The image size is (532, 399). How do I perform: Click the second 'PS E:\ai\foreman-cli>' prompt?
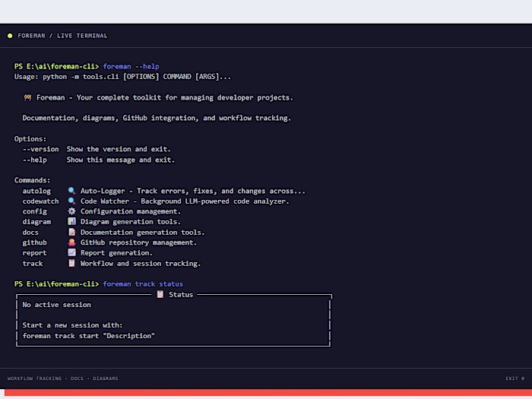pos(57,284)
